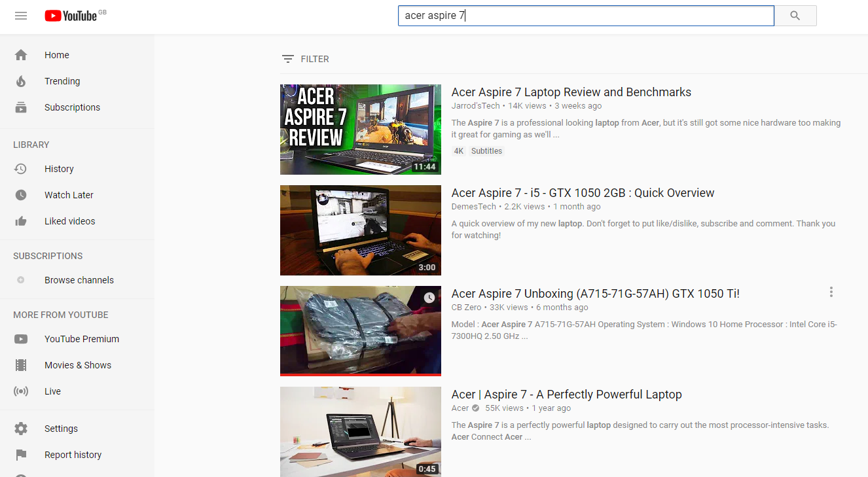Click the LIBRARY section heading

coord(31,145)
